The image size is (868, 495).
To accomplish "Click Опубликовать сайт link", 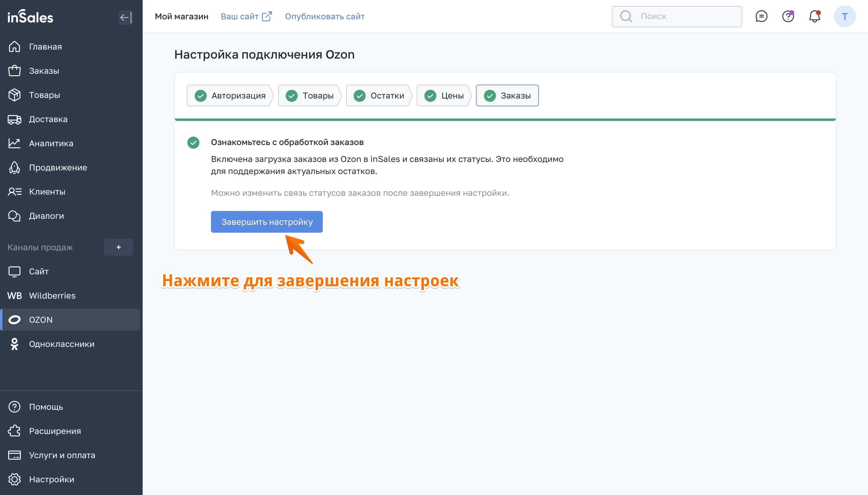I will (324, 16).
